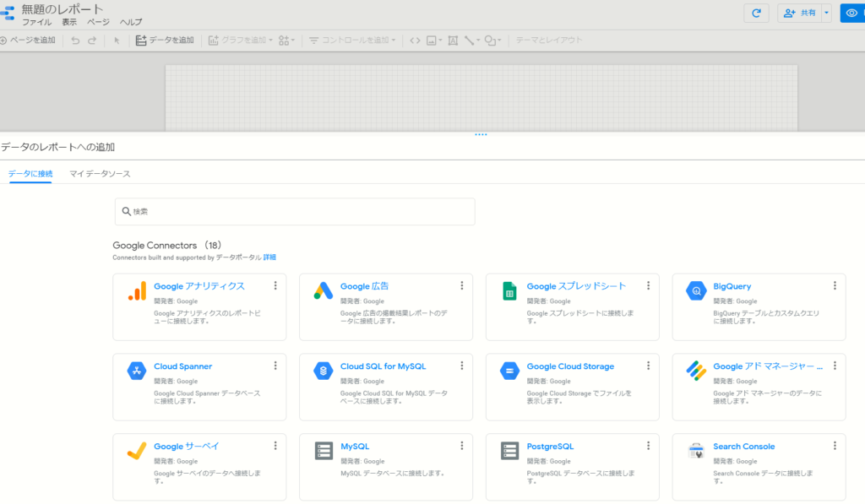Click the refresh data button
This screenshot has width=865, height=504.
coord(756,13)
